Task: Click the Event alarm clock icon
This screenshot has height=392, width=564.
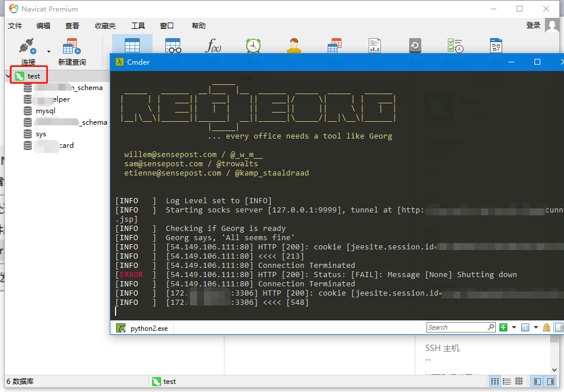Action: coord(253,46)
